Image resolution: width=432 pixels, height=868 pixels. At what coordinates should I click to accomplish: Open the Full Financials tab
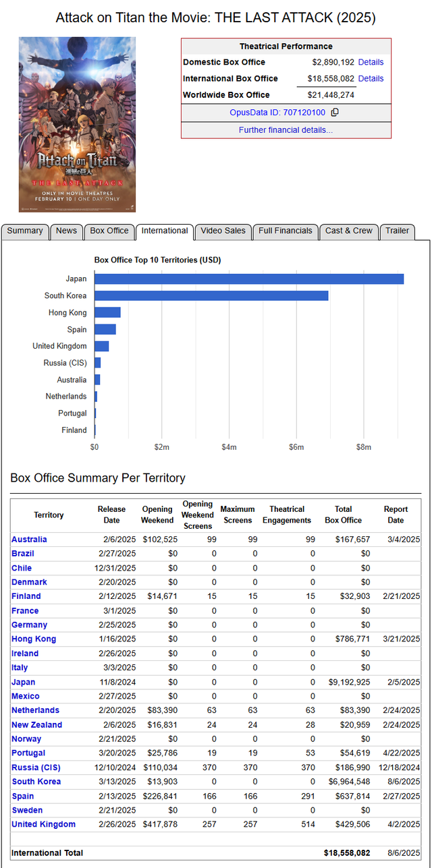point(285,231)
